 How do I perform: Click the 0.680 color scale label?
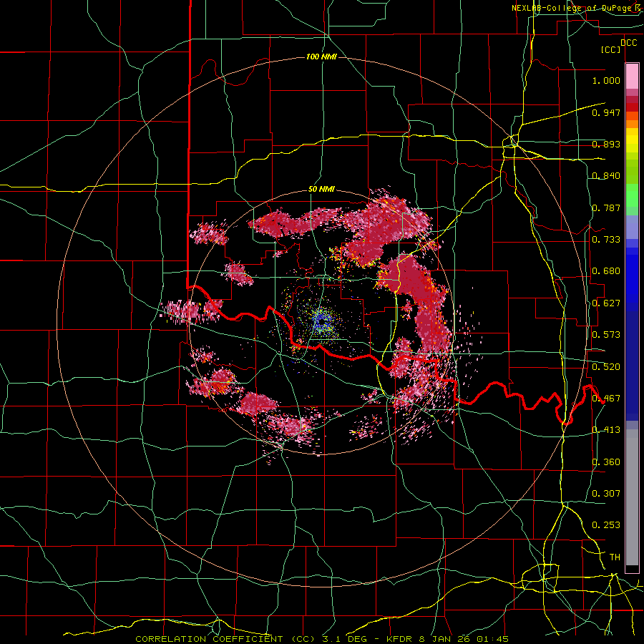606,271
